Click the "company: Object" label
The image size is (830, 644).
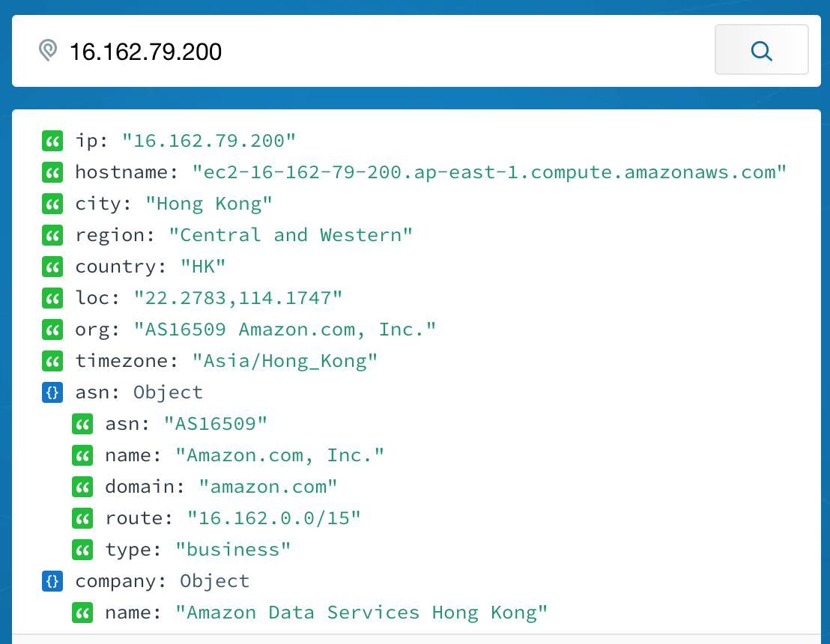(x=162, y=582)
